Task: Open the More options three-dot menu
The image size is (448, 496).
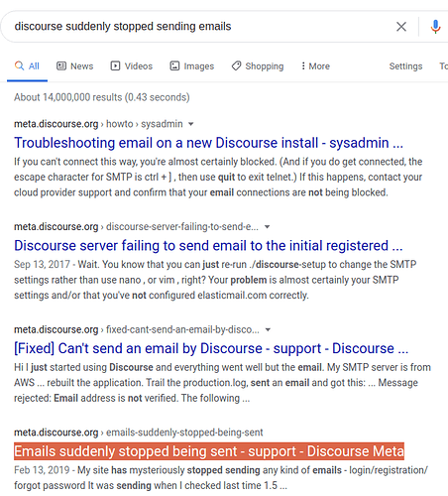Action: pyautogui.click(x=315, y=66)
